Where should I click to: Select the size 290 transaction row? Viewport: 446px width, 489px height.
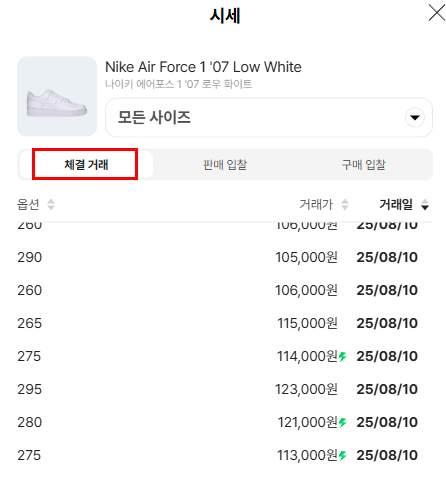(225, 257)
